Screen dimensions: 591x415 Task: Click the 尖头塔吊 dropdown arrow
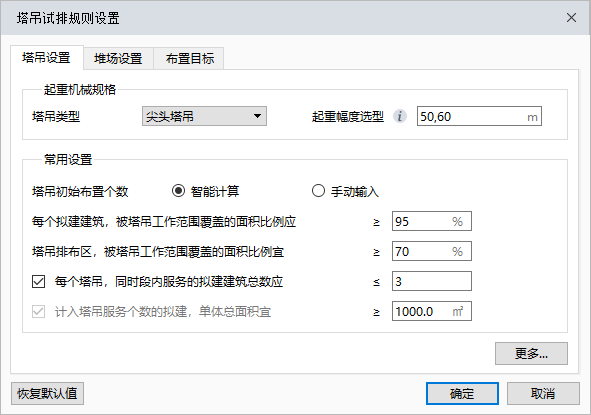(257, 116)
